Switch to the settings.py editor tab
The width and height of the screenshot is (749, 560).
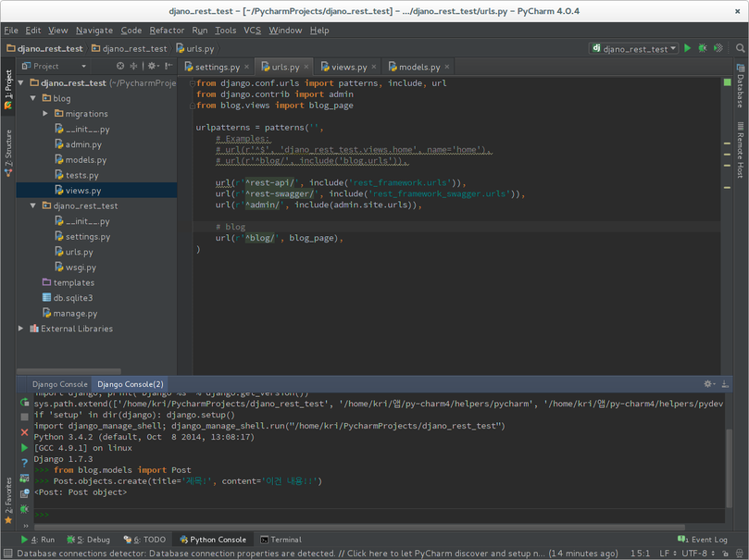pos(216,67)
